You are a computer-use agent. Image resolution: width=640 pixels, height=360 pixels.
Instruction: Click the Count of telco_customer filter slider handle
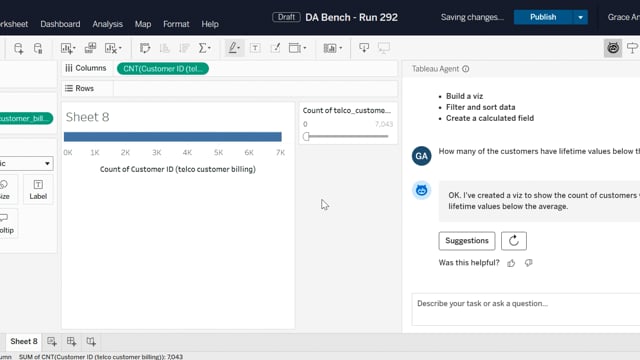click(306, 137)
